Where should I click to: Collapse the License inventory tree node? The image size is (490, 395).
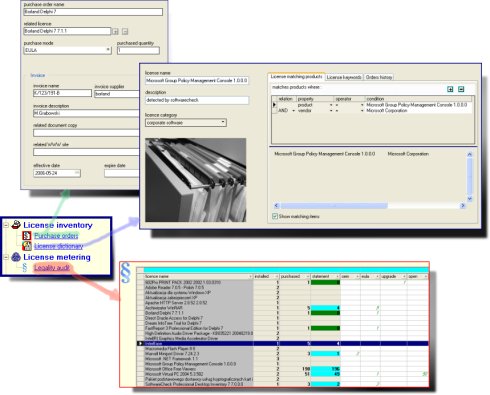click(x=6, y=225)
